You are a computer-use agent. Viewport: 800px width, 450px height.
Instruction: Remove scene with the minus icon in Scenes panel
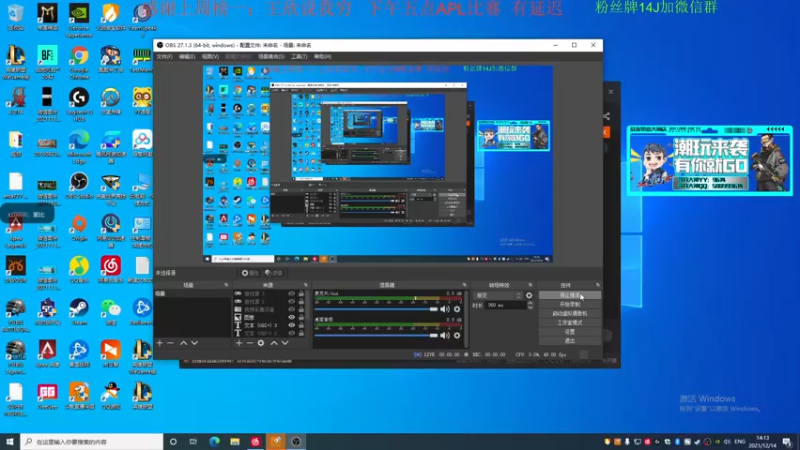click(170, 343)
